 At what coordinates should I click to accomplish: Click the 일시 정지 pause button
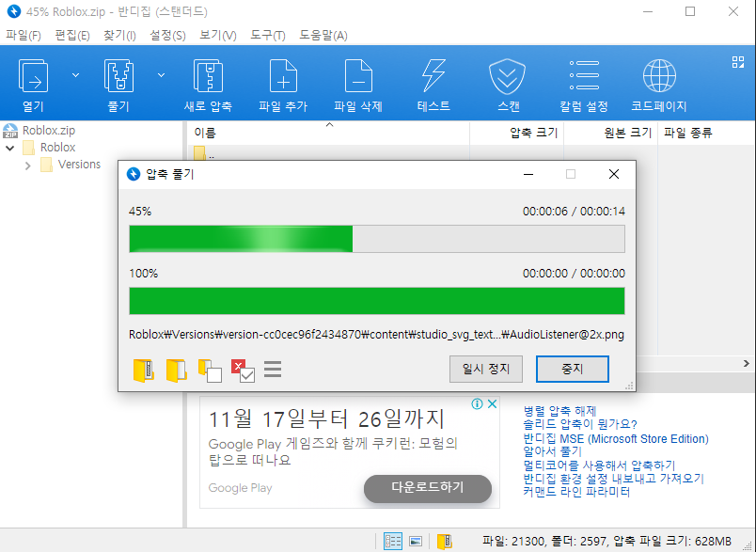[x=486, y=370]
